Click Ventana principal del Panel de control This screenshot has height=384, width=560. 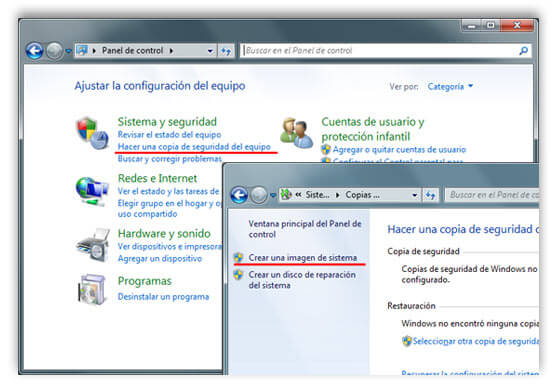tap(305, 229)
